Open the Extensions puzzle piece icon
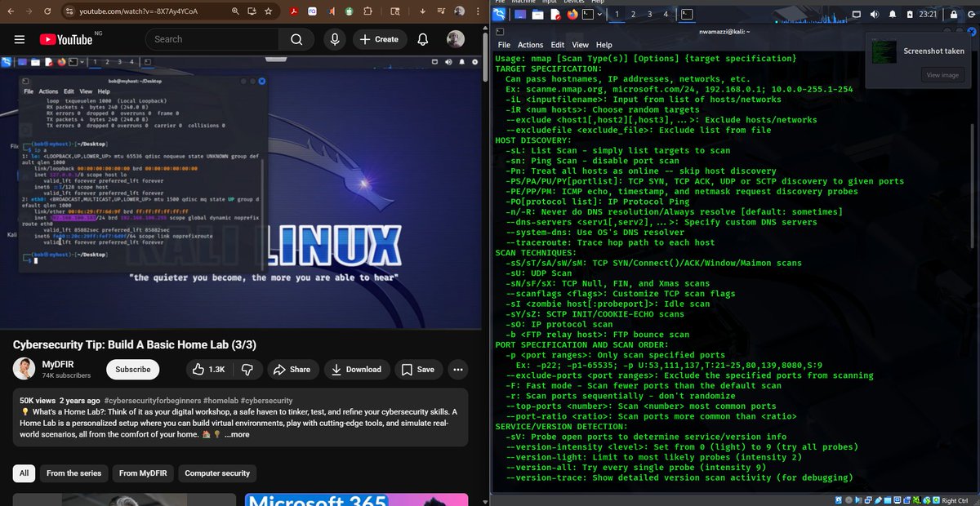 tap(367, 11)
